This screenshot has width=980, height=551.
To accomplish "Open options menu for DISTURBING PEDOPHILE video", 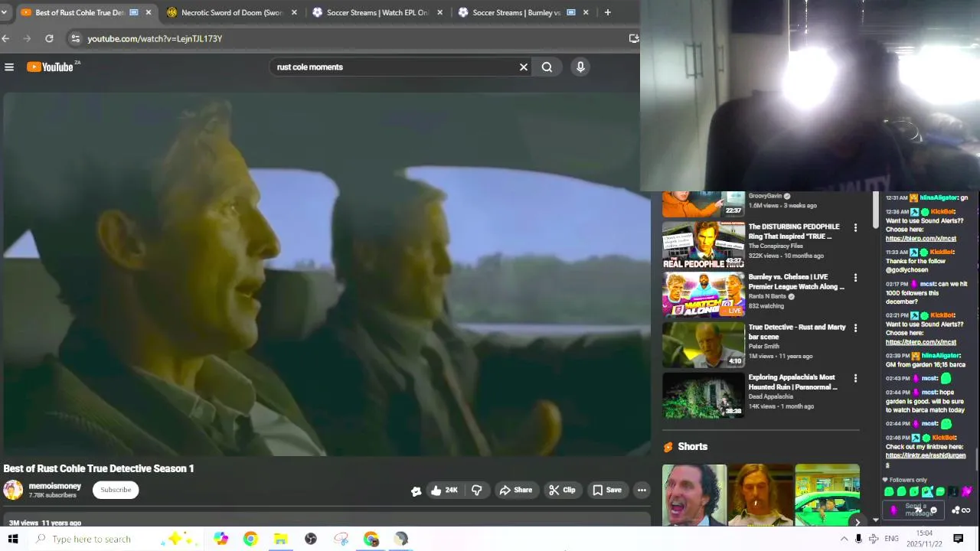I will 855,227.
